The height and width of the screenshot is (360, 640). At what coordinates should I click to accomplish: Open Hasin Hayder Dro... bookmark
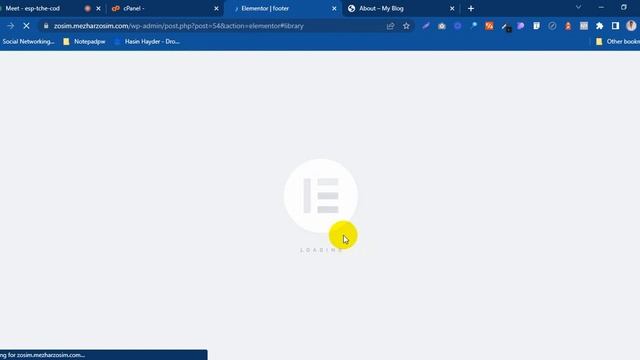click(x=147, y=41)
